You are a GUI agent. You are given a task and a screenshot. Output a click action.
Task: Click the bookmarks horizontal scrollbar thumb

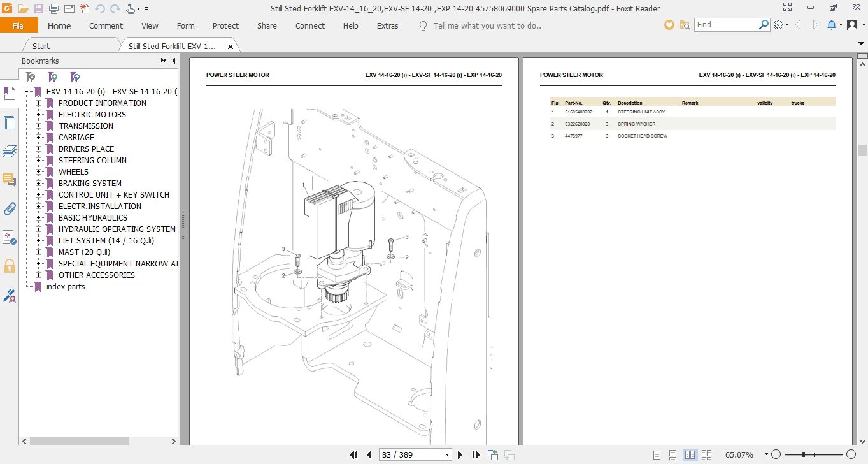pos(80,440)
